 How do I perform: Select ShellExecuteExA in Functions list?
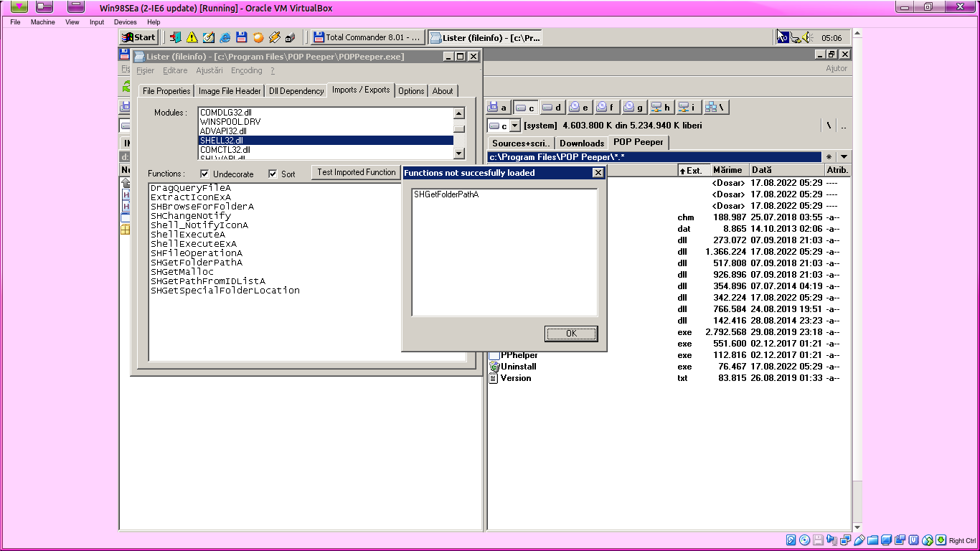coord(194,244)
